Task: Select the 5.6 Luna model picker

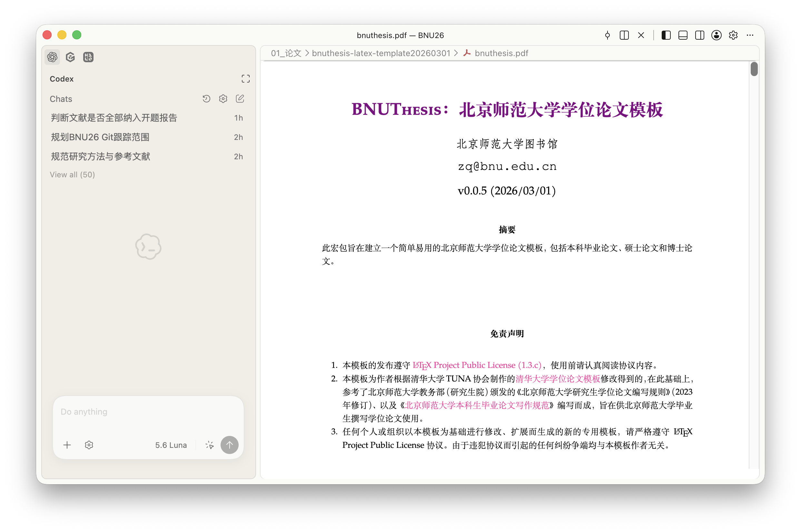Action: pyautogui.click(x=171, y=445)
